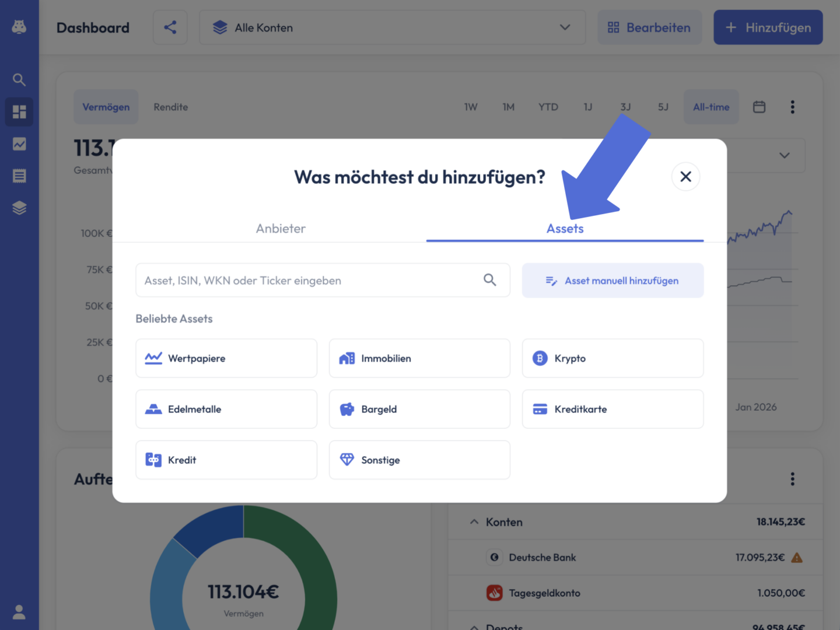The height and width of the screenshot is (630, 840).
Task: Click the app logo at sidebar top
Action: pyautogui.click(x=19, y=27)
